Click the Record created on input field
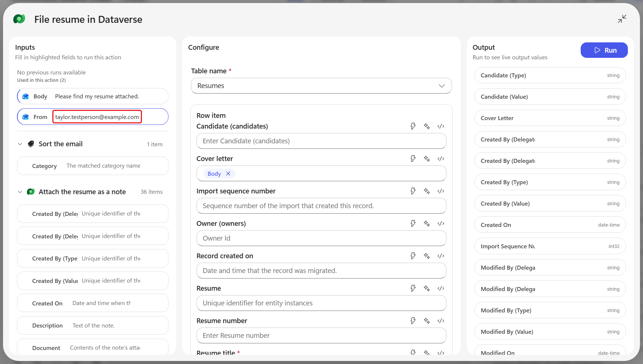The height and width of the screenshot is (364, 643). click(x=321, y=271)
